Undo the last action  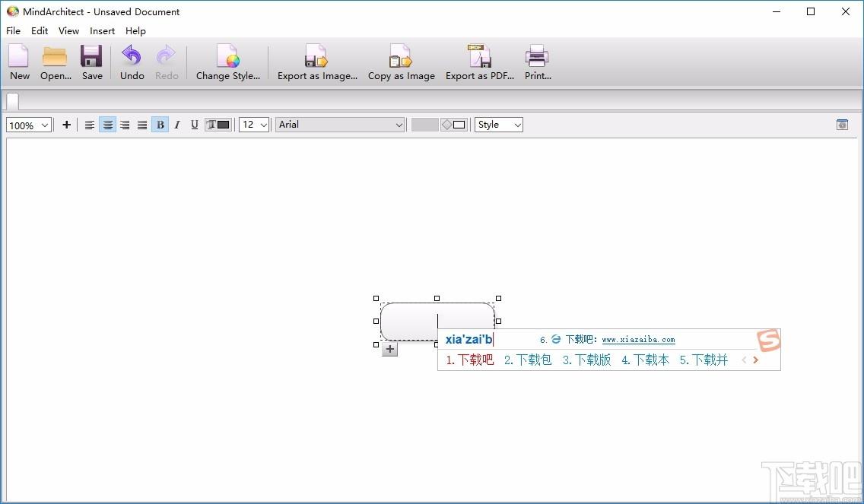pyautogui.click(x=132, y=62)
